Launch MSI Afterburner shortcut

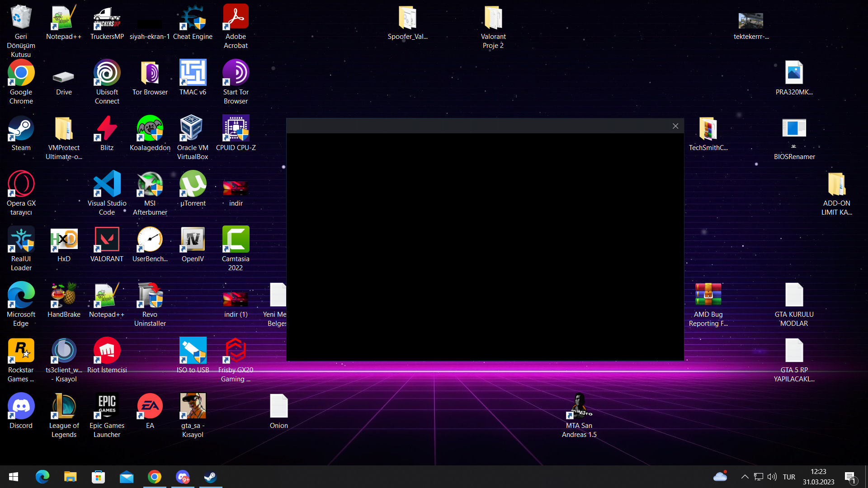150,193
